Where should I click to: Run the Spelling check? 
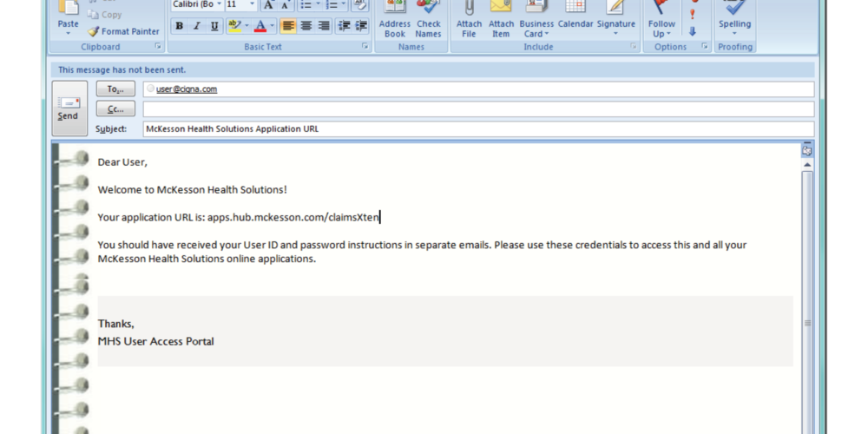click(x=734, y=19)
